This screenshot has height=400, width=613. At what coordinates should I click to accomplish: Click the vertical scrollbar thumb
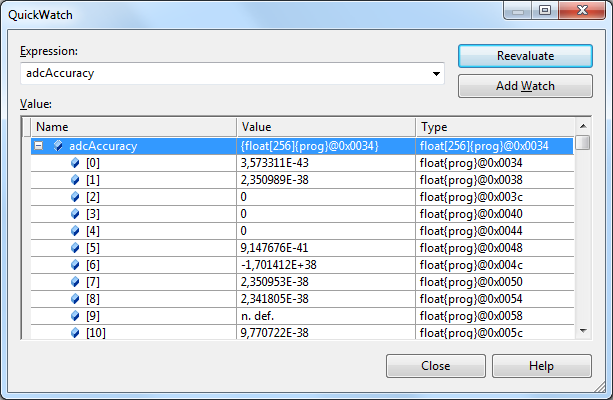pos(583,142)
